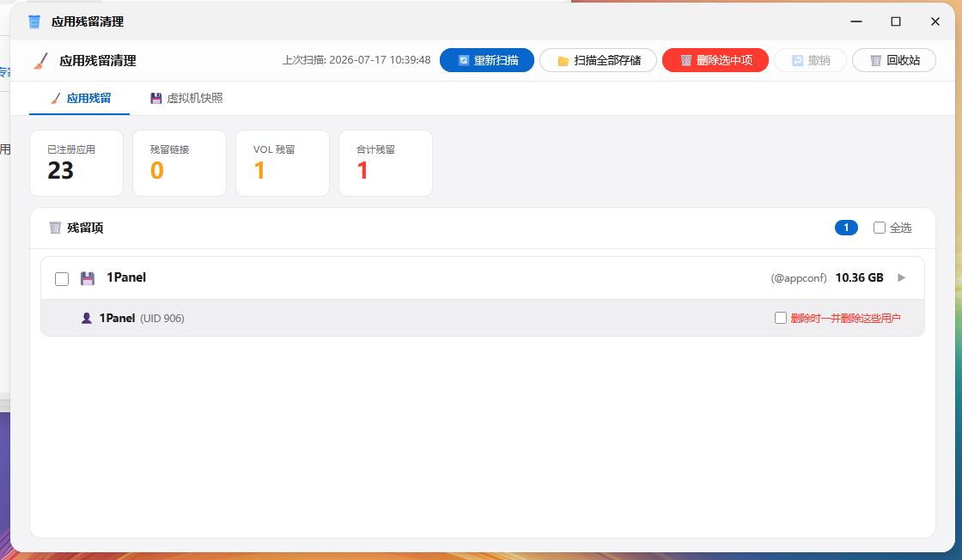This screenshot has height=560, width=962.
Task: Expand the 1Panel entry arrow
Action: [x=901, y=278]
